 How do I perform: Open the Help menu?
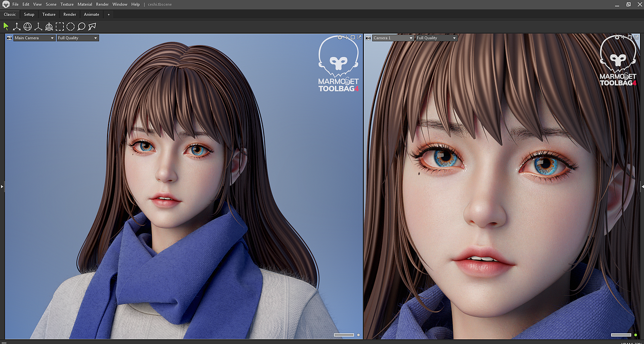pyautogui.click(x=135, y=4)
